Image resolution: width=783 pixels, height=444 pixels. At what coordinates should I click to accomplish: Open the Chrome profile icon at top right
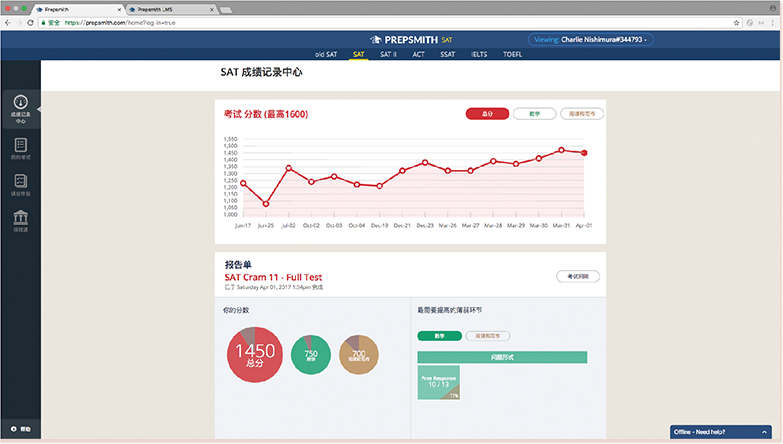[x=773, y=8]
